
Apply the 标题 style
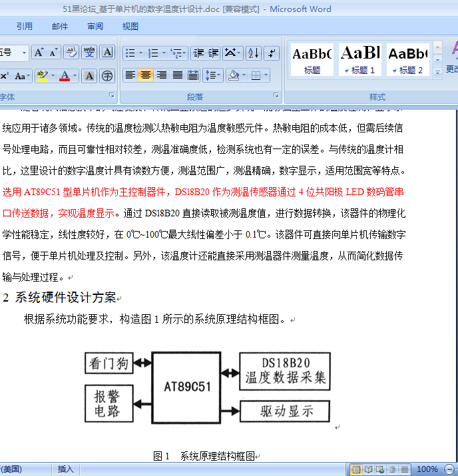(x=312, y=60)
